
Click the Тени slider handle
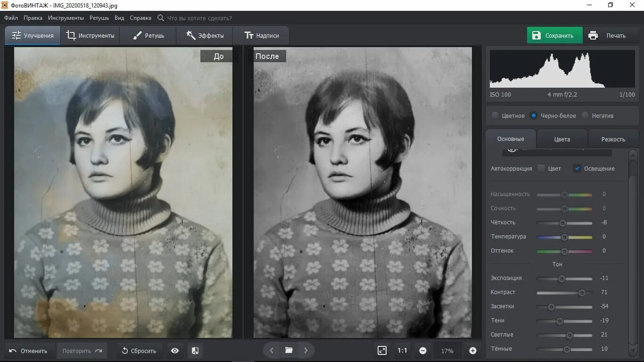click(x=560, y=321)
